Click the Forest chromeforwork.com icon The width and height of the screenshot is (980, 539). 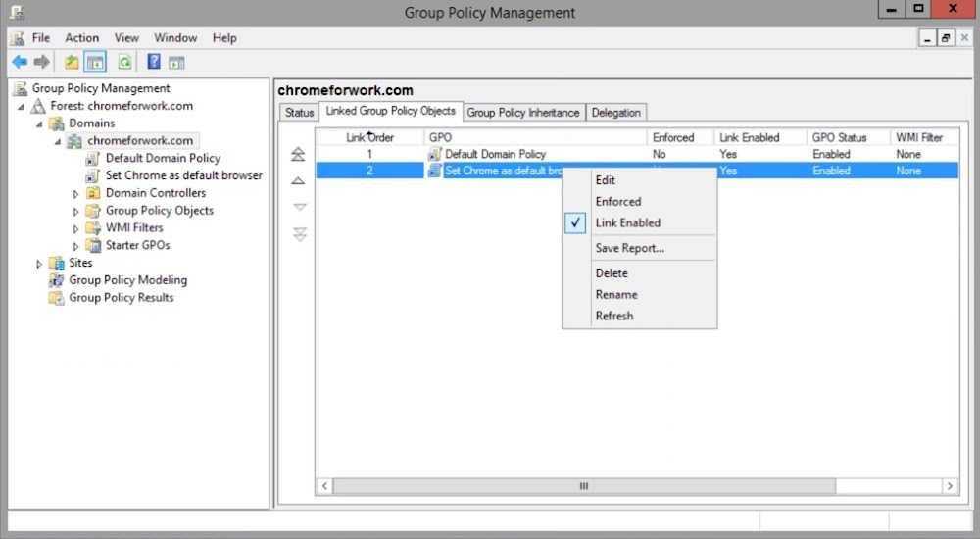[x=39, y=106]
